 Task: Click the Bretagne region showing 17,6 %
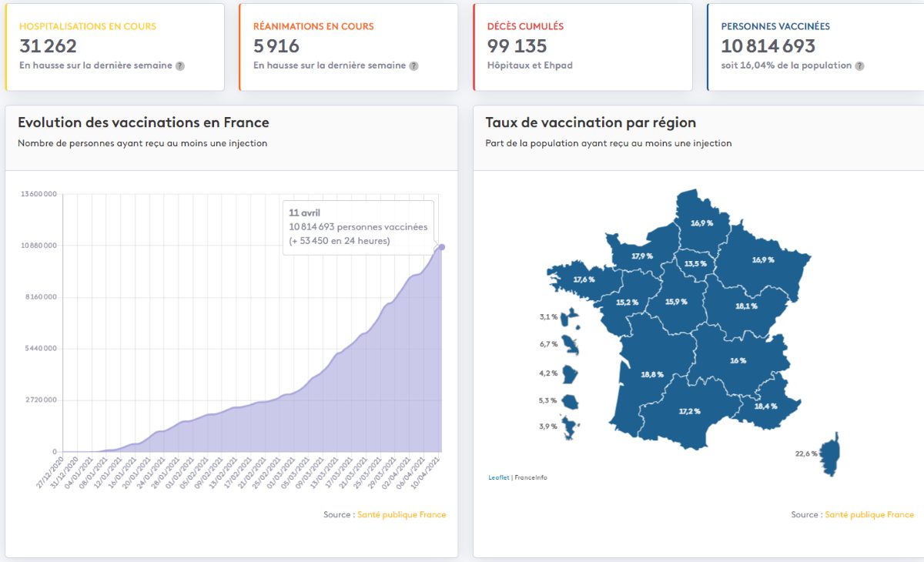tap(584, 279)
